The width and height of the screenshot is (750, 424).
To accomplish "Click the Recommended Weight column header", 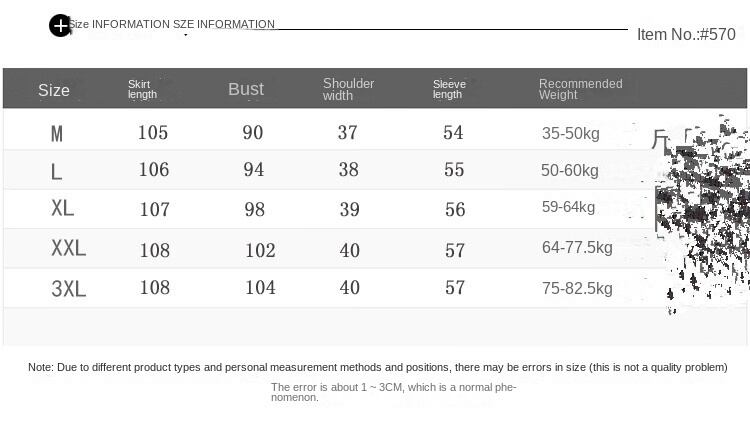I will (580, 90).
